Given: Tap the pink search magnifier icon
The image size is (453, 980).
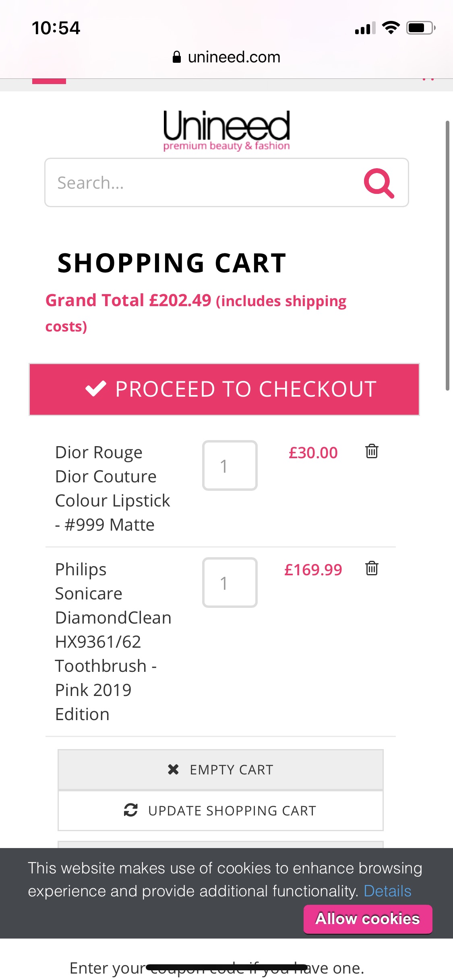Looking at the screenshot, I should (379, 183).
